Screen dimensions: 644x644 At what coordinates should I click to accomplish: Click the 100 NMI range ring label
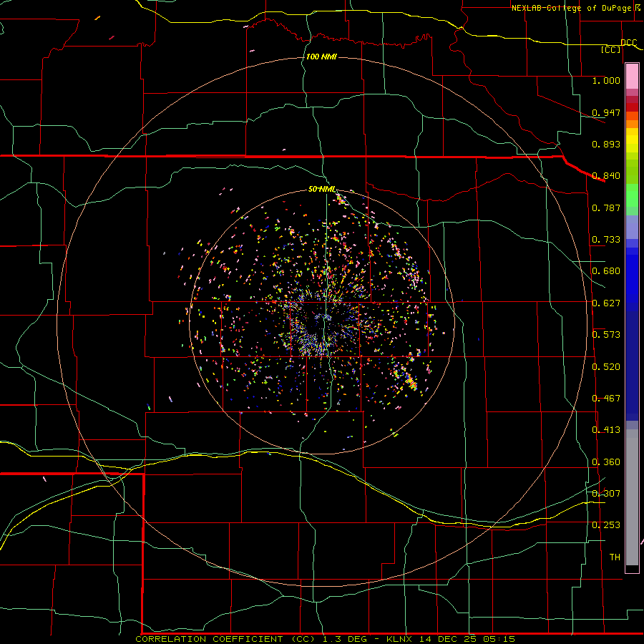pyautogui.click(x=321, y=57)
